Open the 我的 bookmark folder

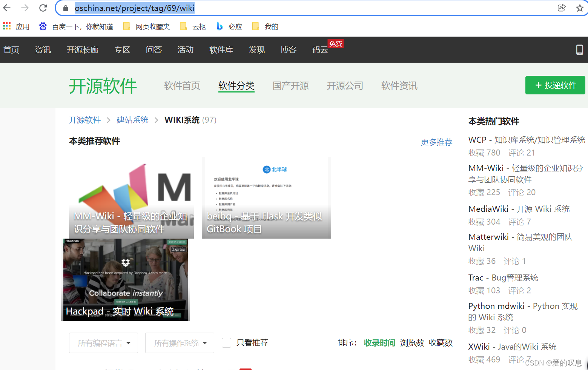[265, 26]
